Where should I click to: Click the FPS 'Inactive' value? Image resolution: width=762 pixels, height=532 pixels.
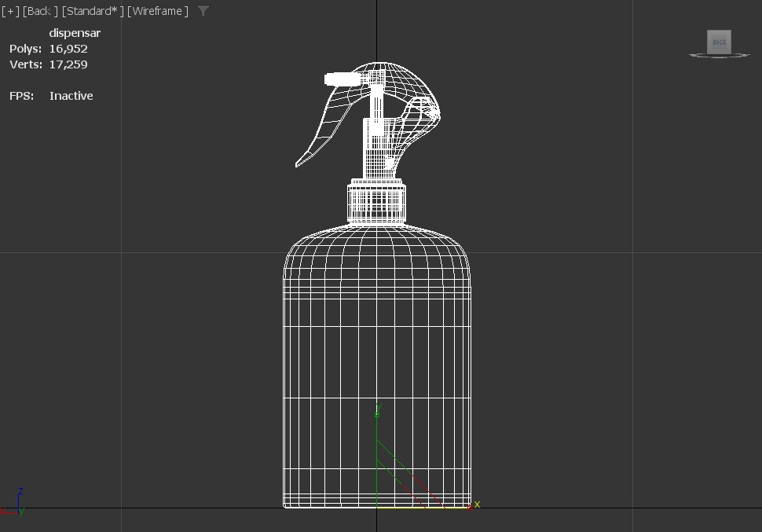[x=71, y=96]
